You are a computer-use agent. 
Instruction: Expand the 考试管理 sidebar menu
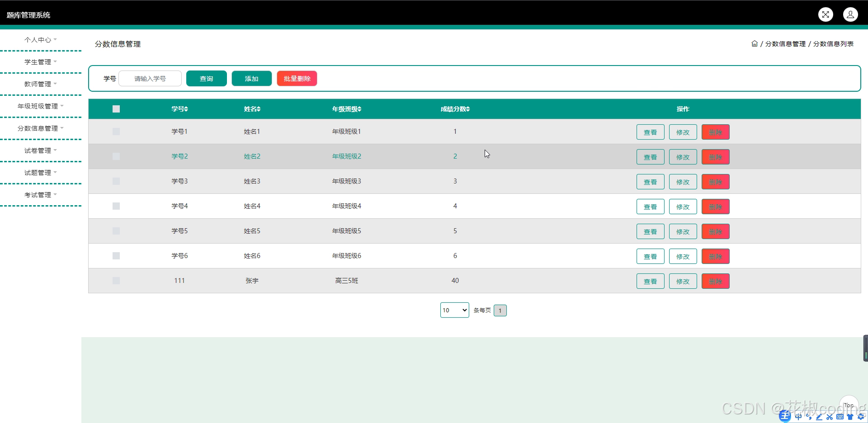click(x=41, y=195)
